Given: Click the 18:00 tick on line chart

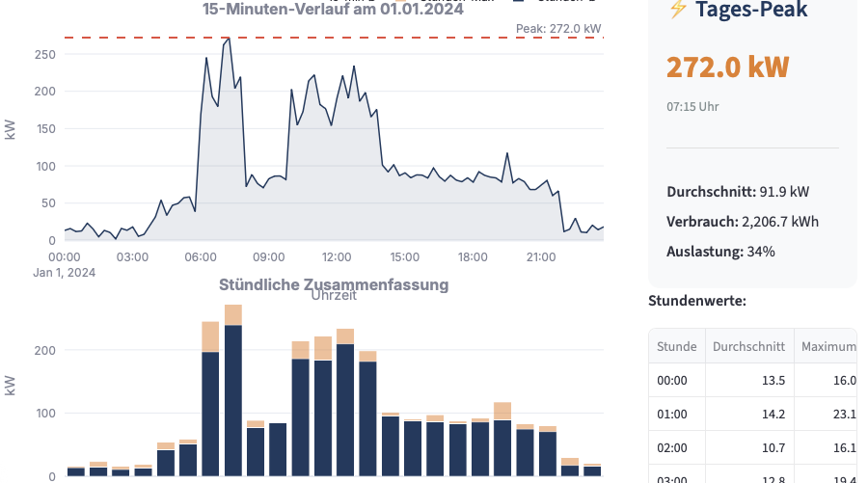Looking at the screenshot, I should (x=473, y=257).
